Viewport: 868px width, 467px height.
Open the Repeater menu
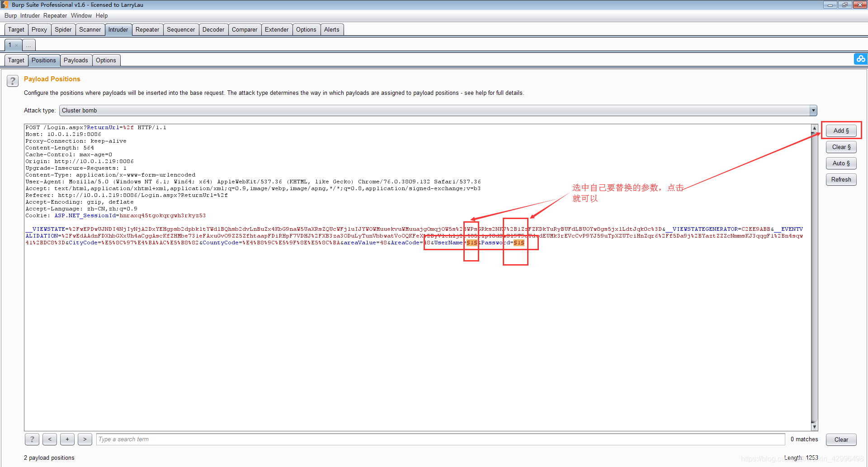pos(55,15)
